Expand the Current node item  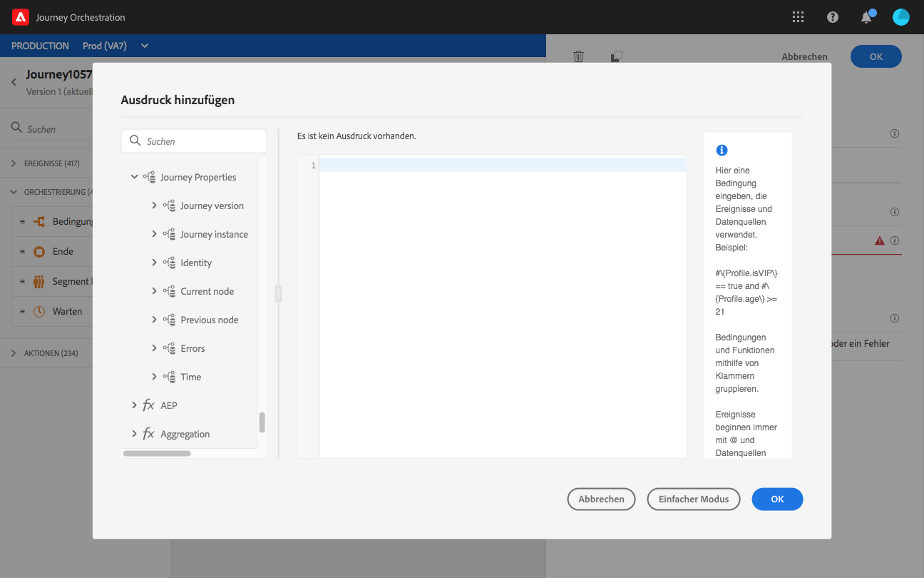pos(154,291)
